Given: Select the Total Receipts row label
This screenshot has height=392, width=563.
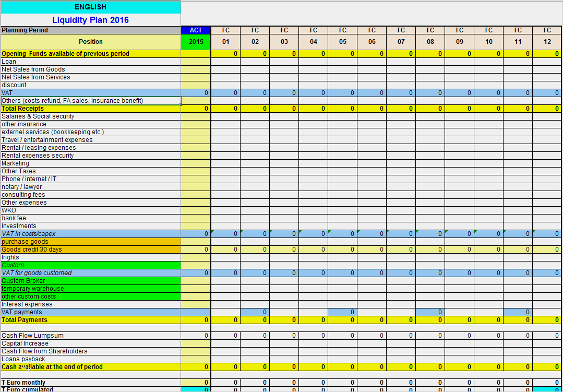Looking at the screenshot, I should 90,109.
